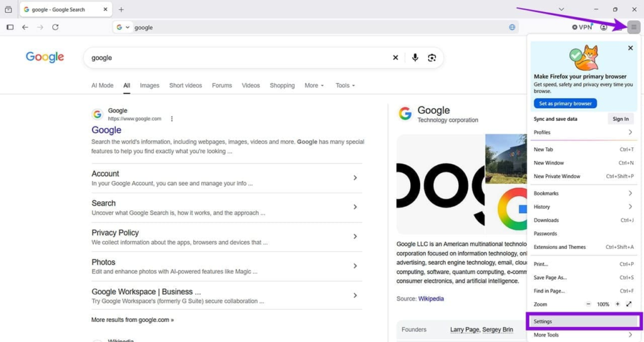Open Extensions and Themes menu item
Screen dimensions: 644x342
(x=583, y=246)
